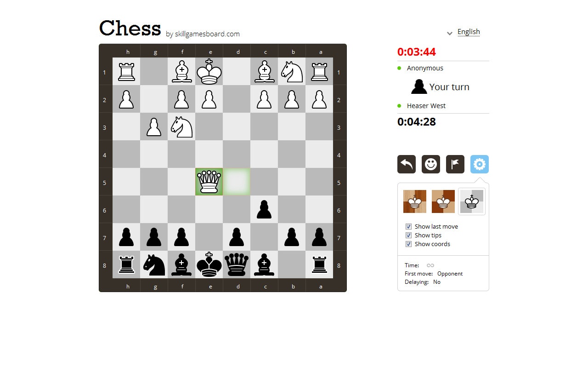Viewport: 588px width, 368px height.
Task: Choose the dark wood board theme
Action: pos(443,201)
